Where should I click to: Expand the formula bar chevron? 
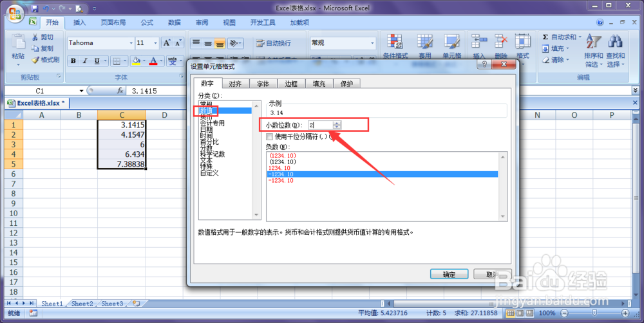coord(636,90)
